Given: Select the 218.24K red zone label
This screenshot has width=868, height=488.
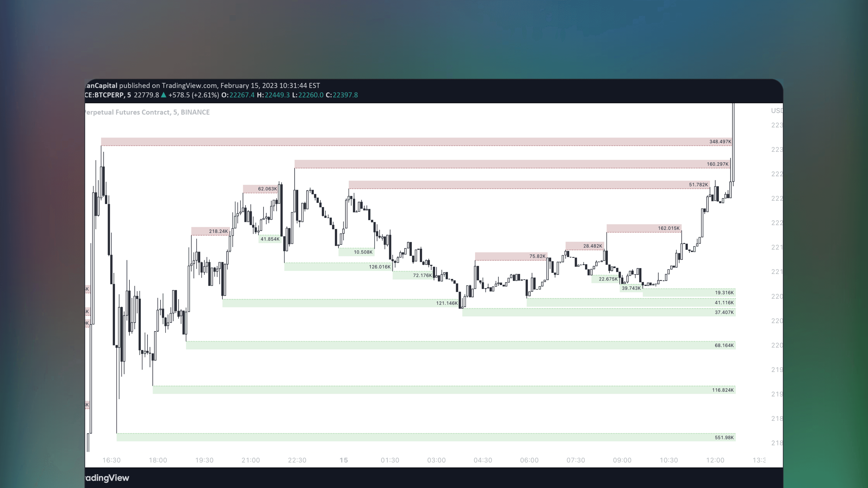Looking at the screenshot, I should coord(218,231).
